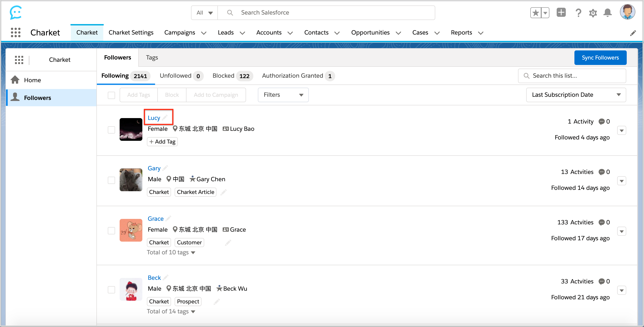Open Gary's row actions dropdown
This screenshot has width=644, height=327.
pyautogui.click(x=621, y=181)
